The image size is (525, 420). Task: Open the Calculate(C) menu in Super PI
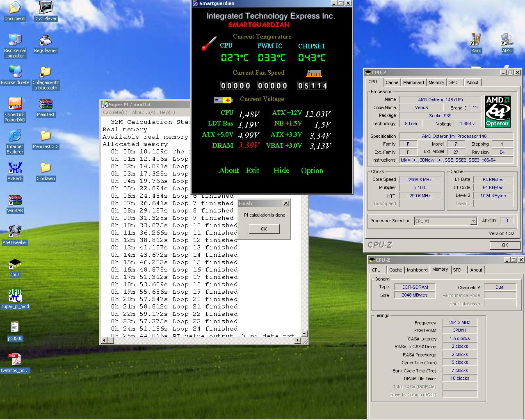coord(115,112)
